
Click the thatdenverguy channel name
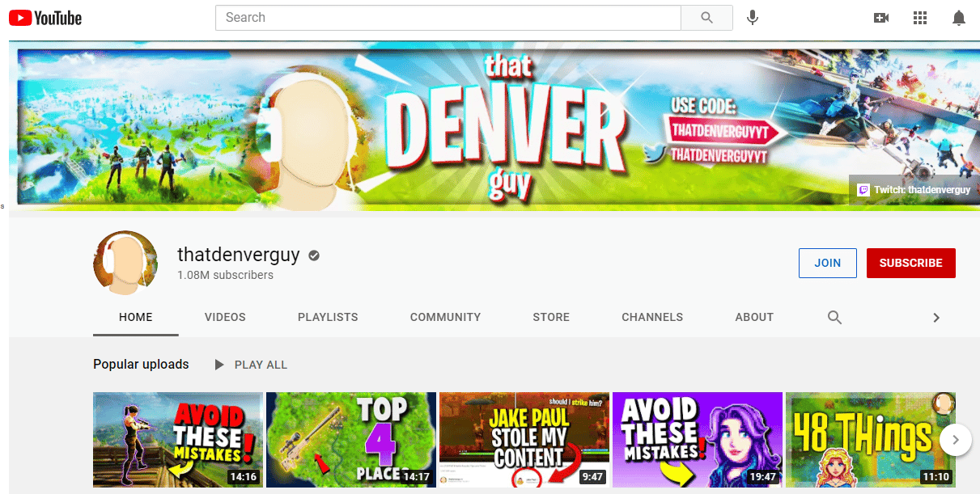pos(239,255)
